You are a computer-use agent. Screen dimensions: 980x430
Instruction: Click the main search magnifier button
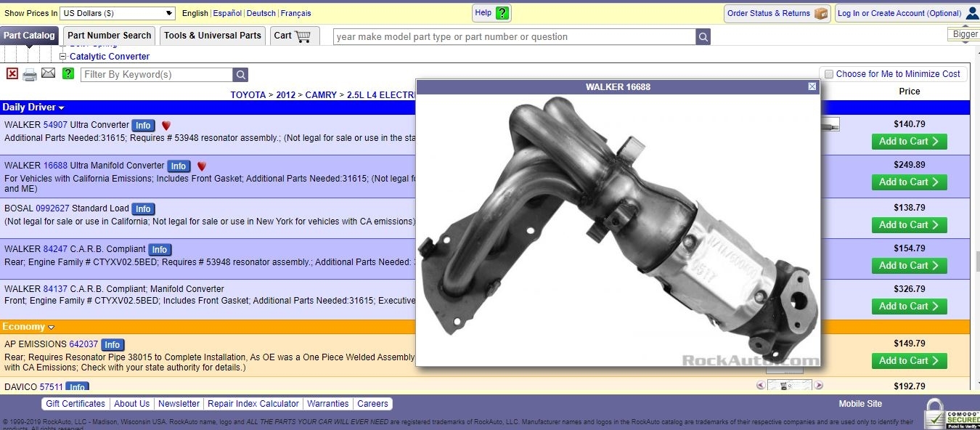tap(703, 36)
